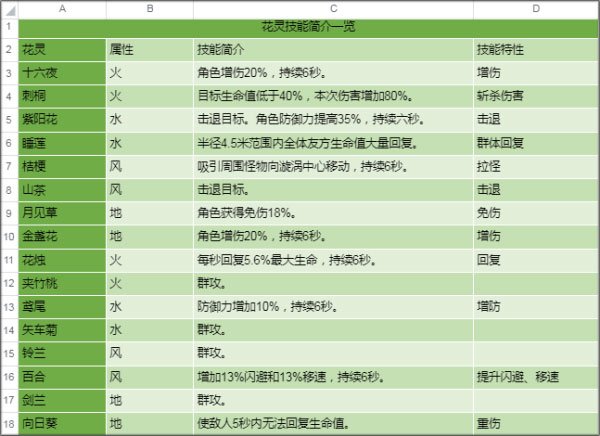The height and width of the screenshot is (436, 600).
Task: Select the 群体回复 cell
Action: pyautogui.click(x=535, y=143)
